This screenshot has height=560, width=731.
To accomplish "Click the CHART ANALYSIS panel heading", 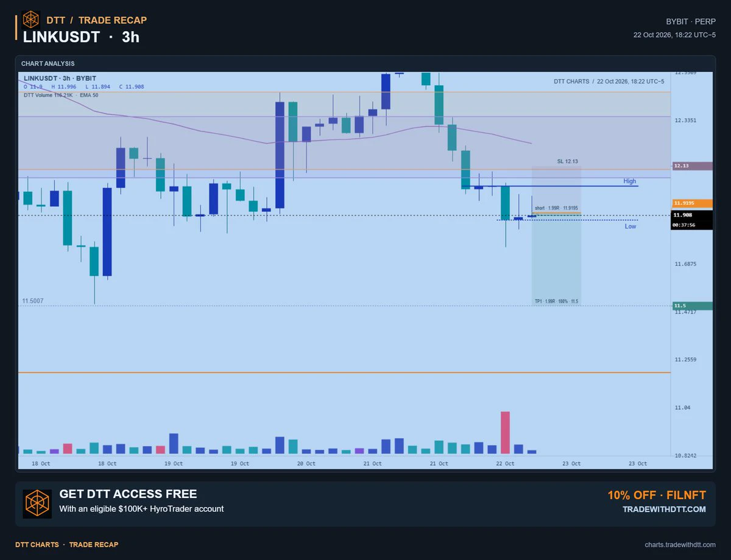I will [48, 63].
